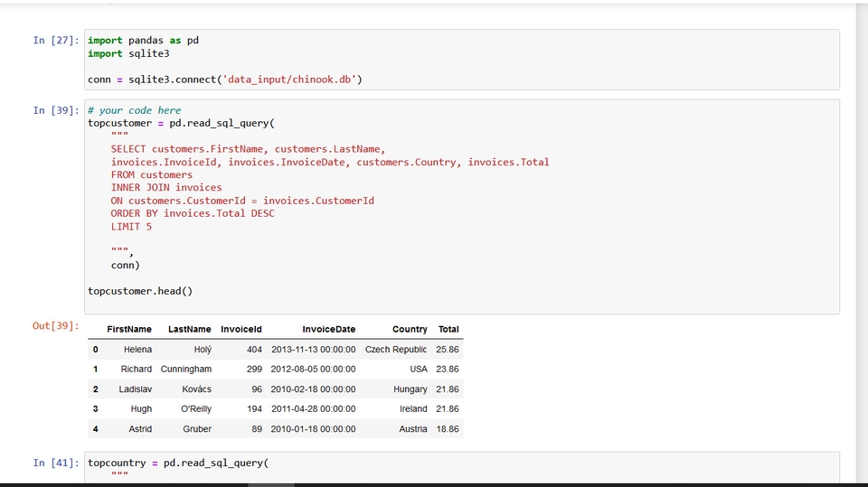The width and height of the screenshot is (868, 487).
Task: Click the 'topcustomer = pd.read_sql_query(' line
Action: (181, 123)
